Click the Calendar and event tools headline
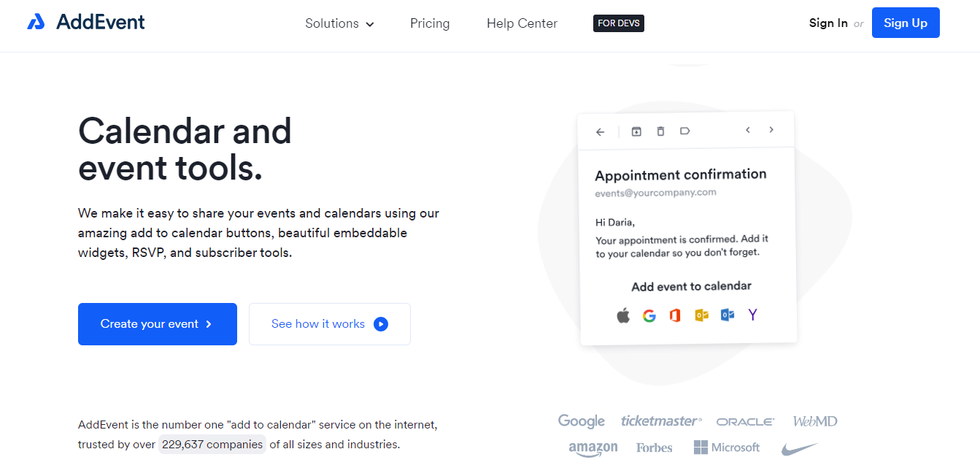This screenshot has height=476, width=980. pos(185,150)
